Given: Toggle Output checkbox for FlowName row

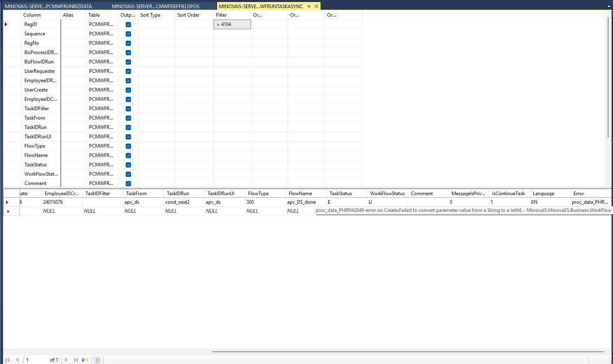Looking at the screenshot, I should point(128,155).
